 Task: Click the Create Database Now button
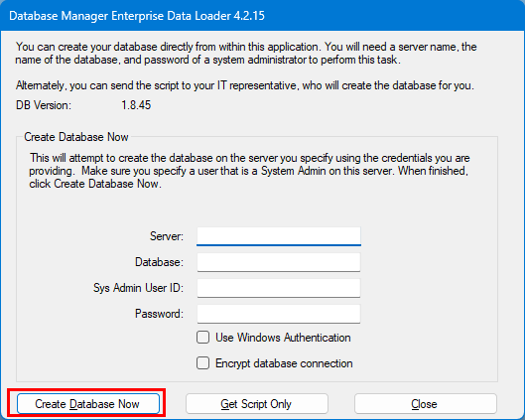click(x=88, y=403)
